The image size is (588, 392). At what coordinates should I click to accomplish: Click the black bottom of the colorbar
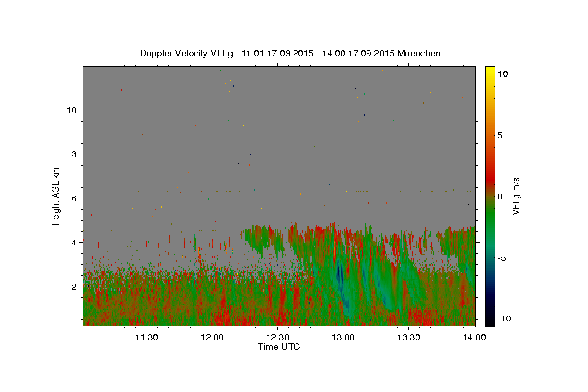[x=490, y=321]
